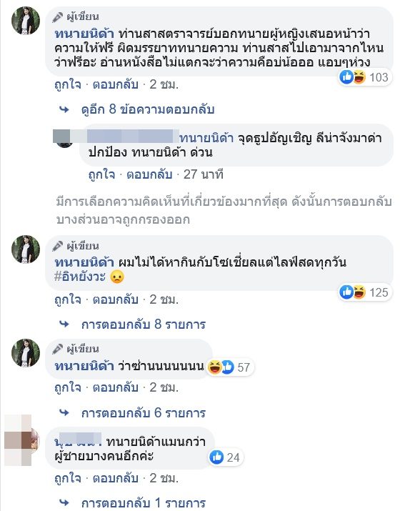Open hashtag #อิหยังวะ
Image resolution: width=420 pixels, height=511 pixels.
tap(80, 277)
